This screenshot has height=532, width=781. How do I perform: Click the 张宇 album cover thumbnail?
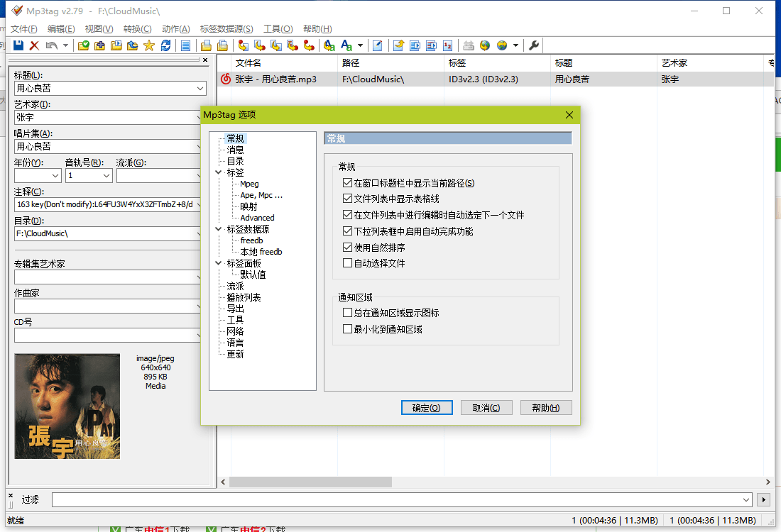pos(67,406)
